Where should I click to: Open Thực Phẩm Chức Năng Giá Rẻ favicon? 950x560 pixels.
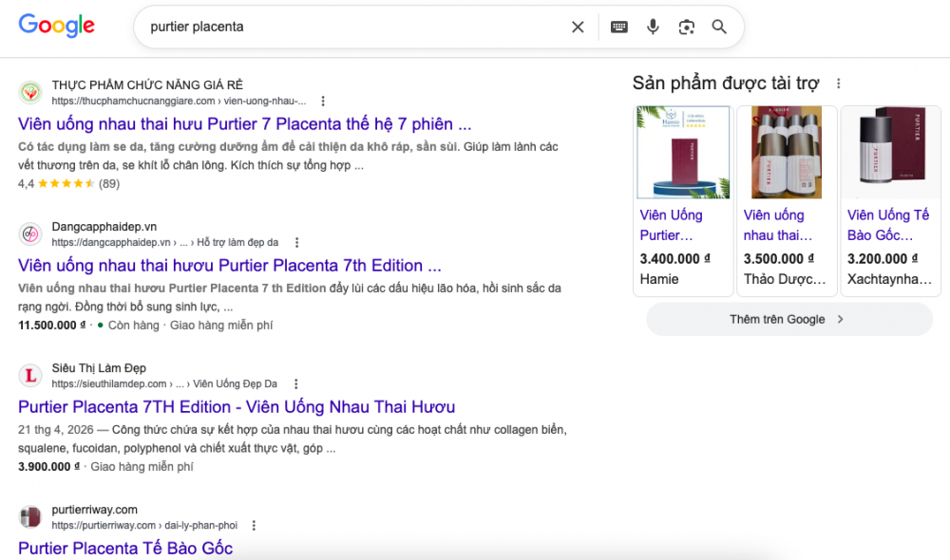point(30,93)
